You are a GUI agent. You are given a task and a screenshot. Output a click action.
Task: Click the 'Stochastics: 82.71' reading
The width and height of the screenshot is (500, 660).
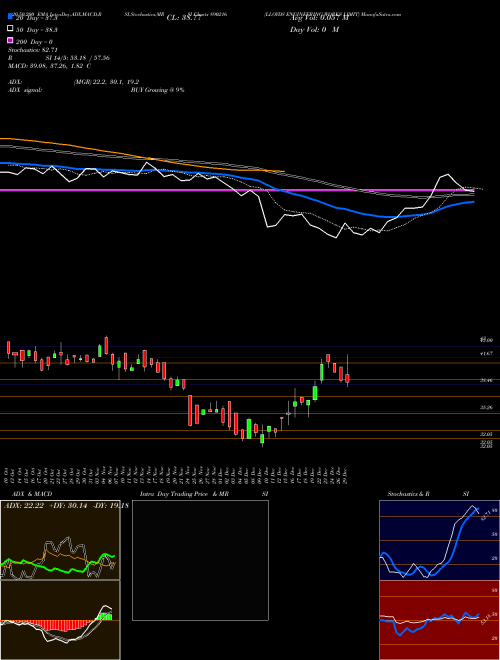click(32, 50)
